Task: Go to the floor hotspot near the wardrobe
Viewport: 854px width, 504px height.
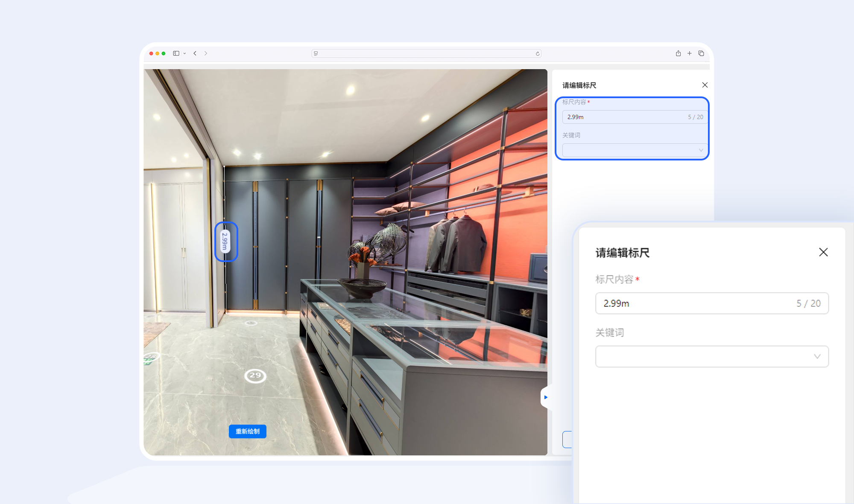Action: [x=251, y=323]
